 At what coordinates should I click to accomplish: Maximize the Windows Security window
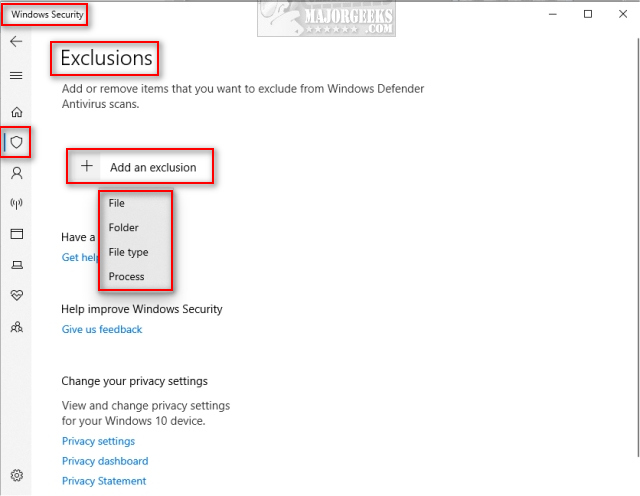588,14
